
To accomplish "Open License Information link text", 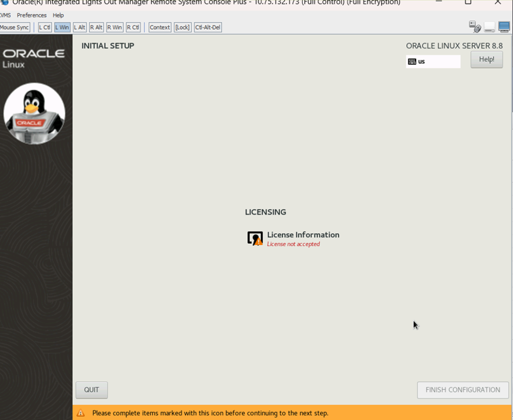I will 303,235.
